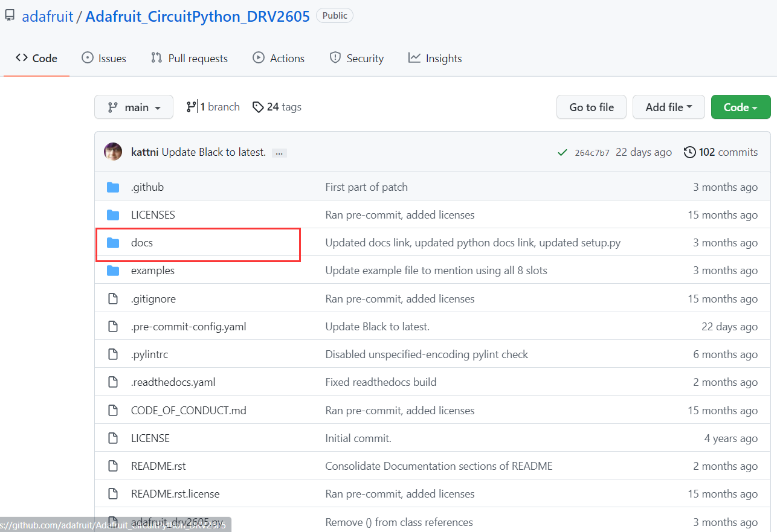Viewport: 777px width, 532px height.
Task: Click kattni's avatar image
Action: coord(114,152)
